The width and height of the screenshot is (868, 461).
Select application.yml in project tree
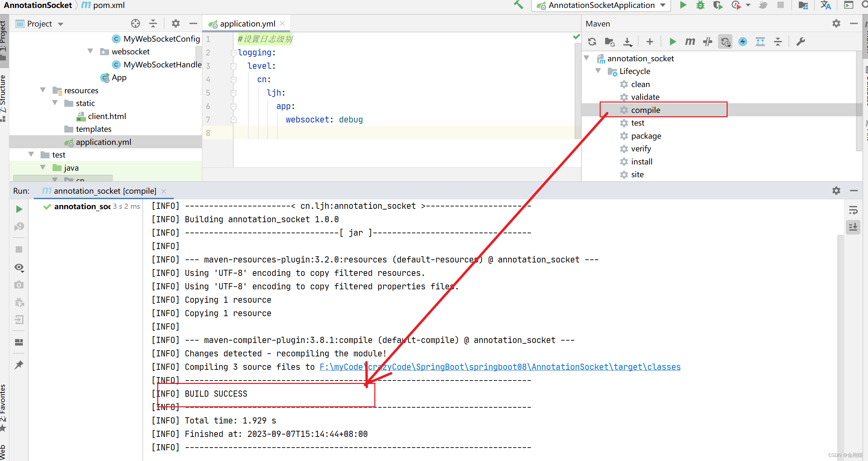103,142
